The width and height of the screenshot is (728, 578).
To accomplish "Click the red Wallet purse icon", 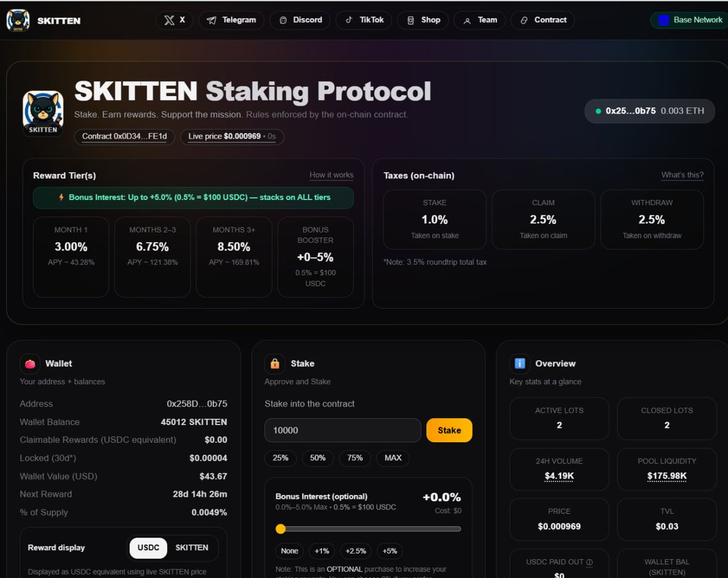I will 30,364.
